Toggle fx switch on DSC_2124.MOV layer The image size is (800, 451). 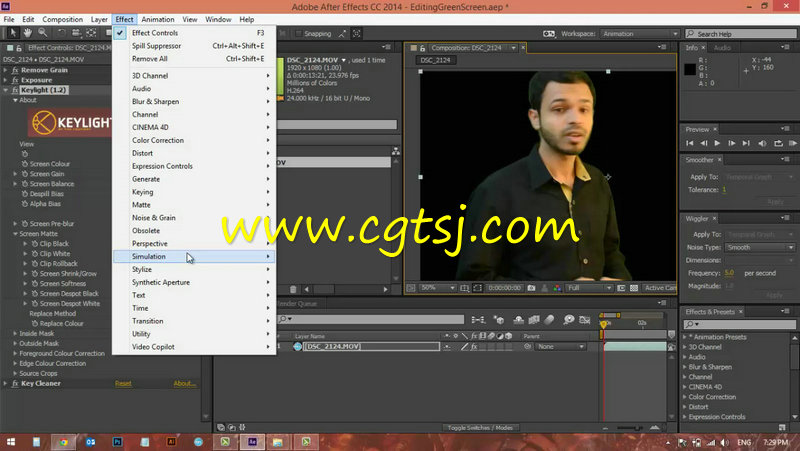point(474,347)
